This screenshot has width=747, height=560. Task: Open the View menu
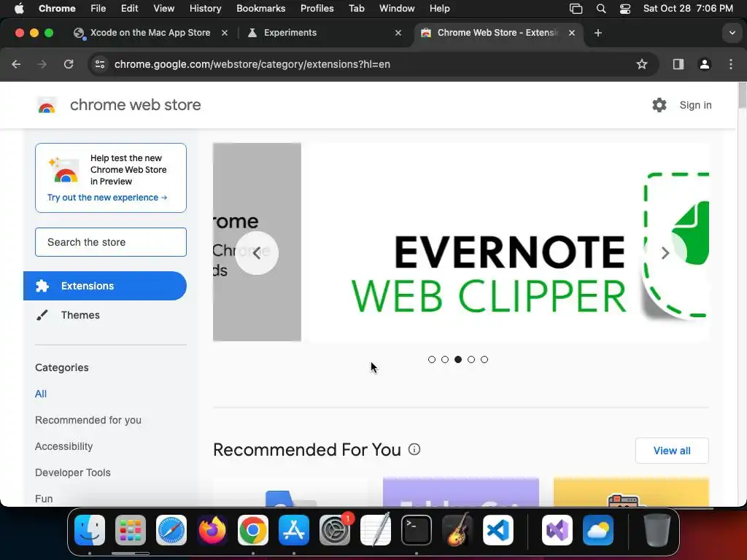click(164, 9)
